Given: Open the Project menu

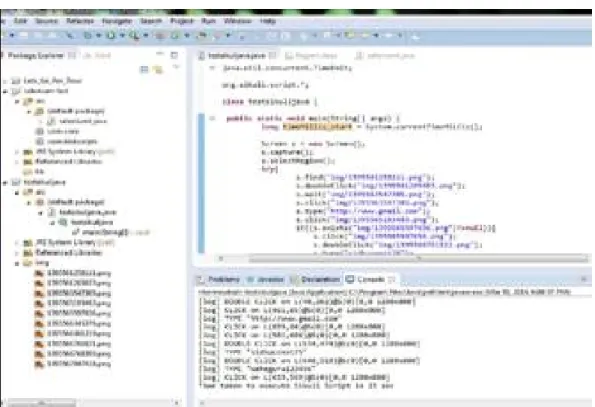Looking at the screenshot, I should tap(182, 21).
